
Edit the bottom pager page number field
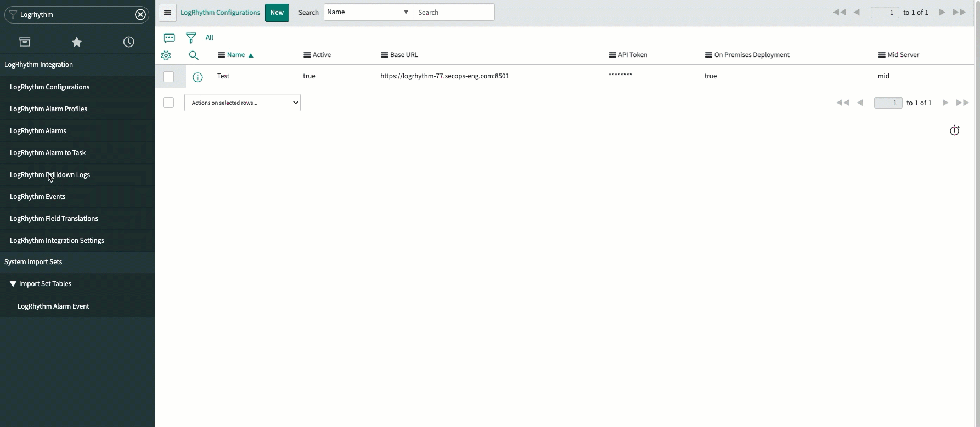[888, 103]
